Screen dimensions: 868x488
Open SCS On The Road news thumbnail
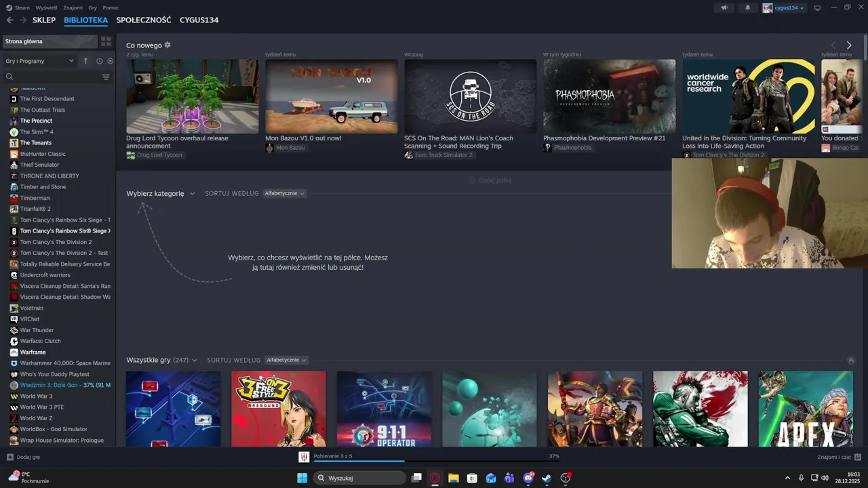point(470,96)
